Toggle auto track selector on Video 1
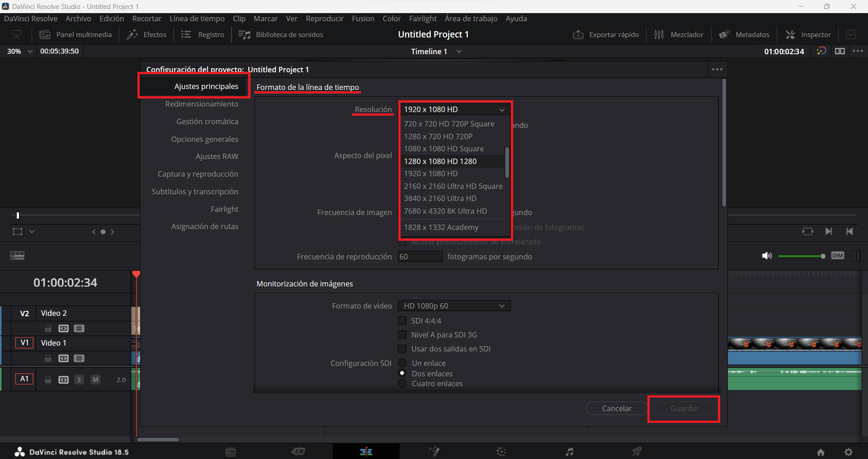This screenshot has width=868, height=459. coord(64,358)
